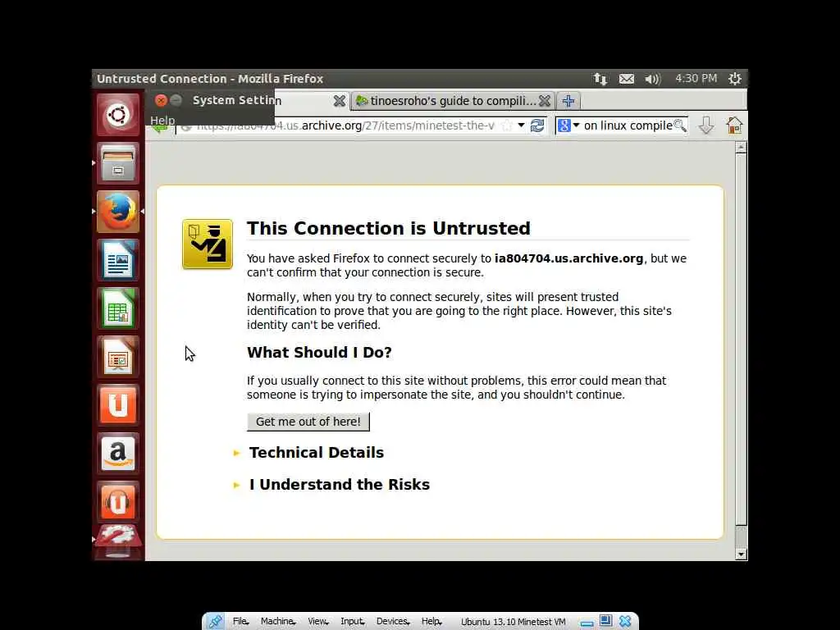Launch LibreOffice Writer from the launcher
The image size is (840, 630).
pos(118,260)
